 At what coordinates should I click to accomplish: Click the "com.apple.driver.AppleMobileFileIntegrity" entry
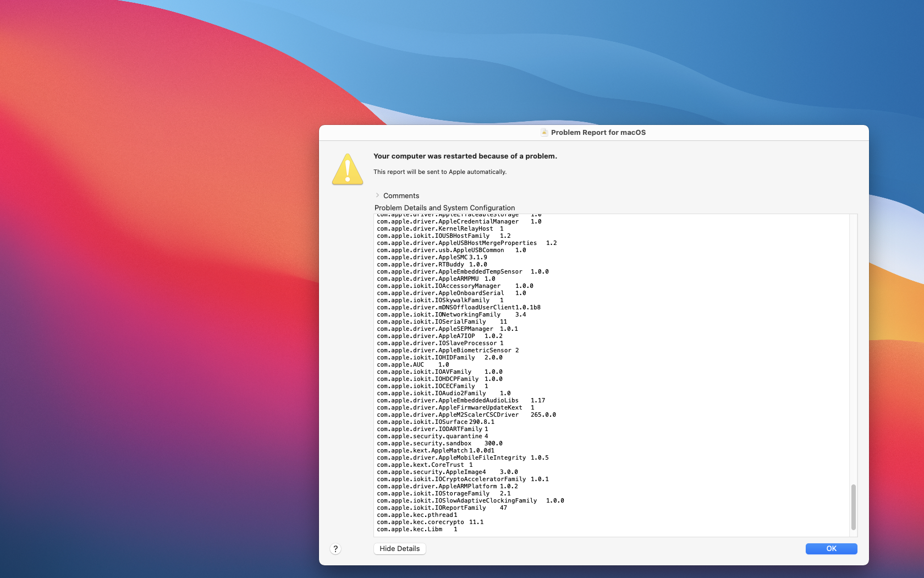(x=463, y=458)
